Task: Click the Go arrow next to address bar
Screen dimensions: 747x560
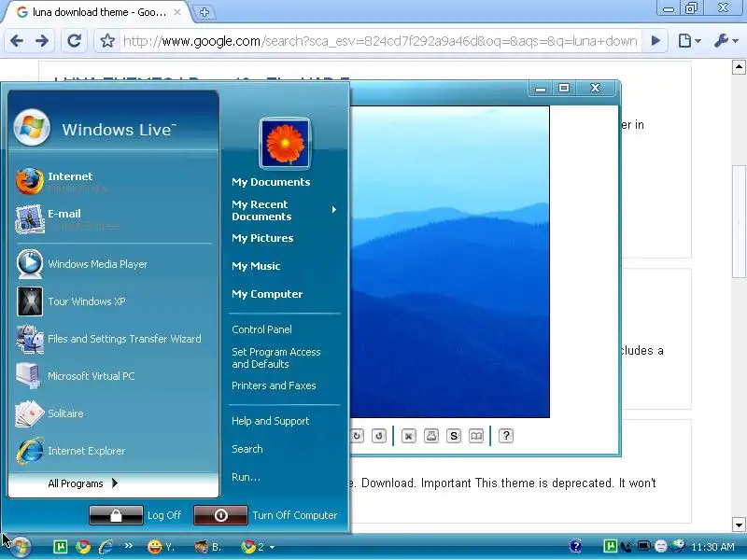Action: (655, 41)
